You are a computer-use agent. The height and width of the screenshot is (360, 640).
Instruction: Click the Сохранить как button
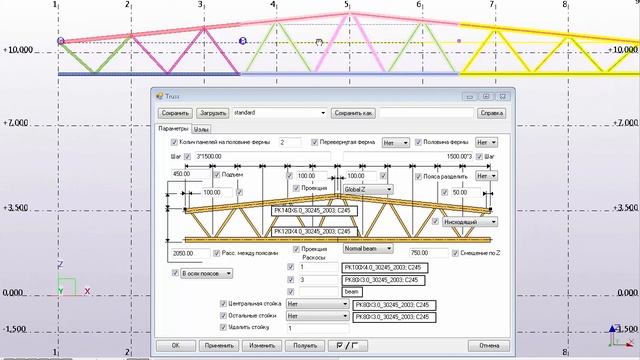click(x=353, y=113)
